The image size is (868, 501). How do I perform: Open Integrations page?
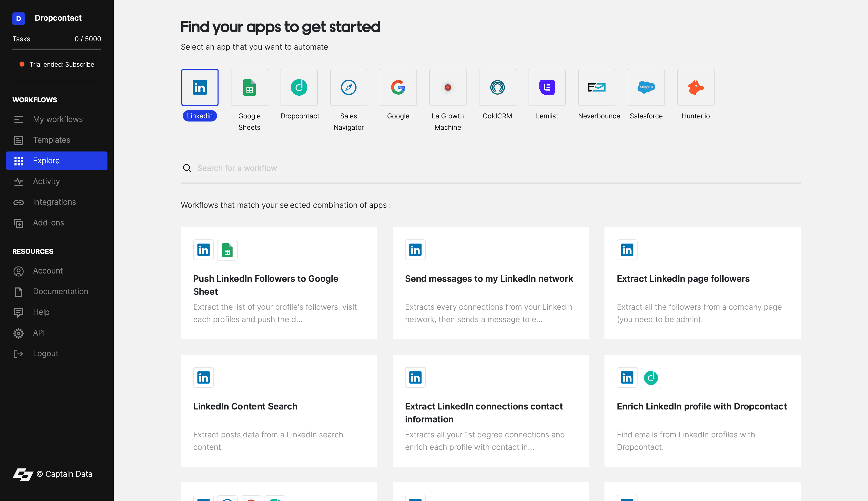pos(57,202)
